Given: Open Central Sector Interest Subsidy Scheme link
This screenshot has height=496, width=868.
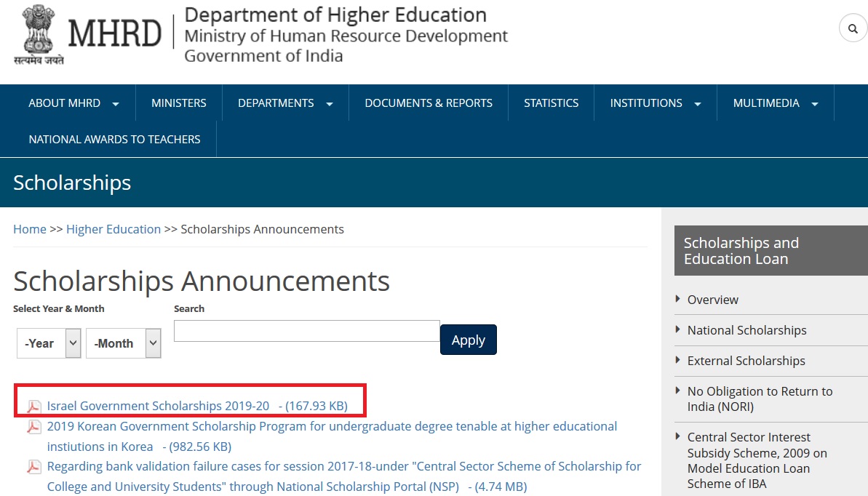Looking at the screenshot, I should (757, 460).
